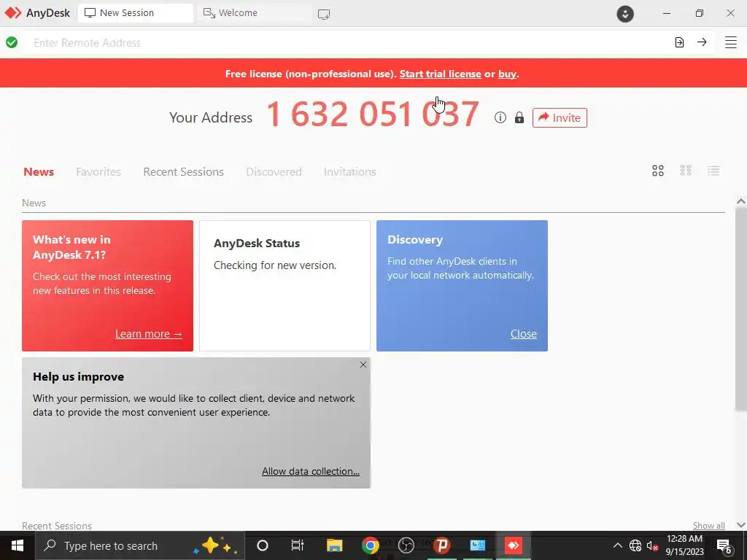This screenshot has width=747, height=560.
Task: Open the file transfer browse icon
Action: click(x=679, y=42)
